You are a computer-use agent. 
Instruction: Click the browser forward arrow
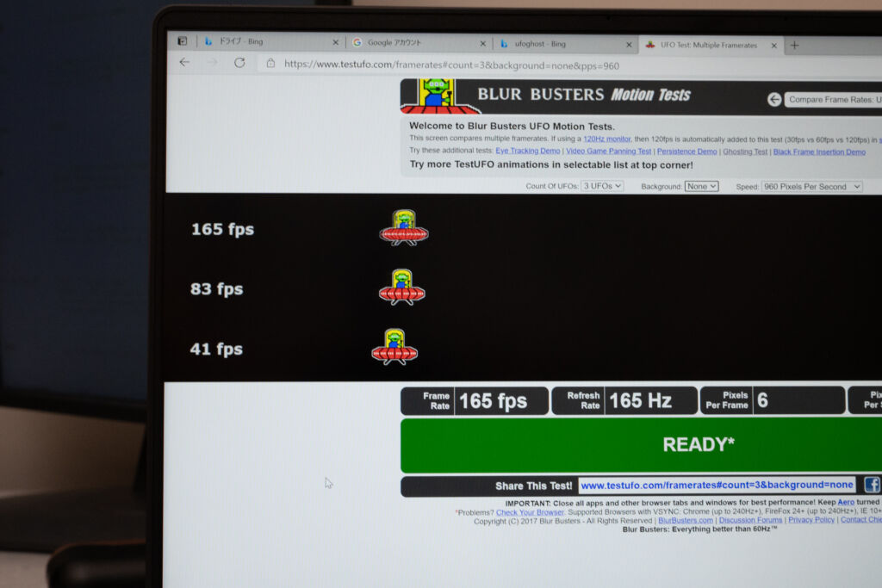(212, 62)
